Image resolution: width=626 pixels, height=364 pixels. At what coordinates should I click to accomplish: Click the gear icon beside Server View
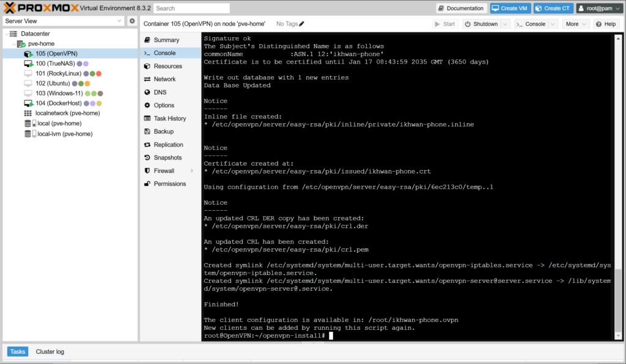click(132, 21)
